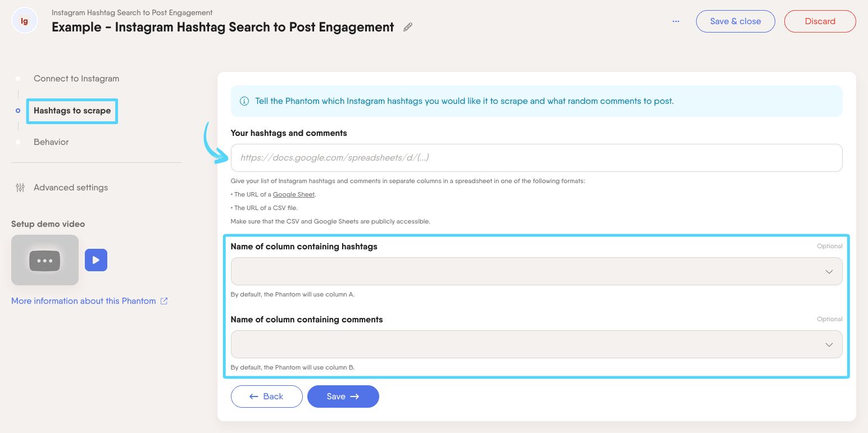Play the setup demo video
Image resolution: width=868 pixels, height=433 pixels.
pos(96,260)
